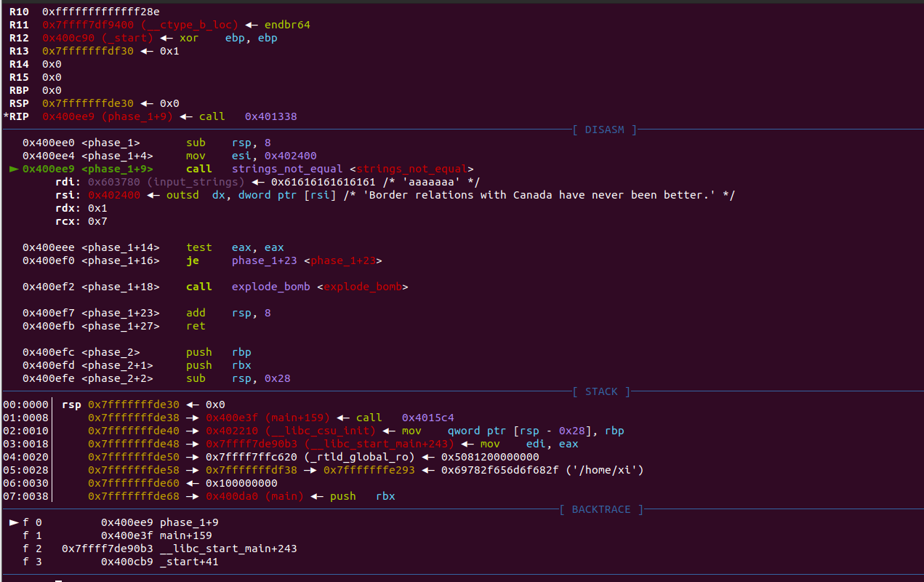
Task: Click the strings_not_equal call symbol in brackets
Action: coord(411,169)
